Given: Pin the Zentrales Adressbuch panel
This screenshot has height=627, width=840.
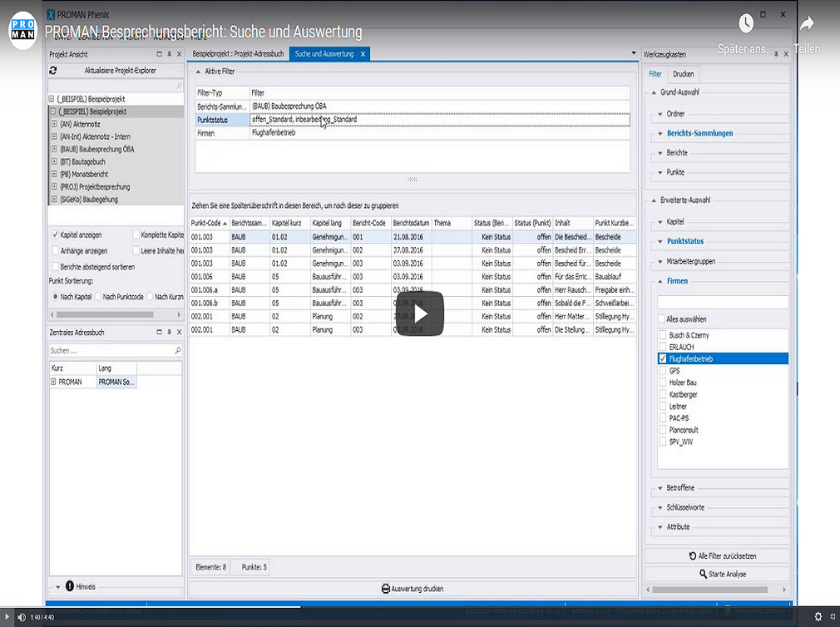Looking at the screenshot, I should click(x=170, y=332).
